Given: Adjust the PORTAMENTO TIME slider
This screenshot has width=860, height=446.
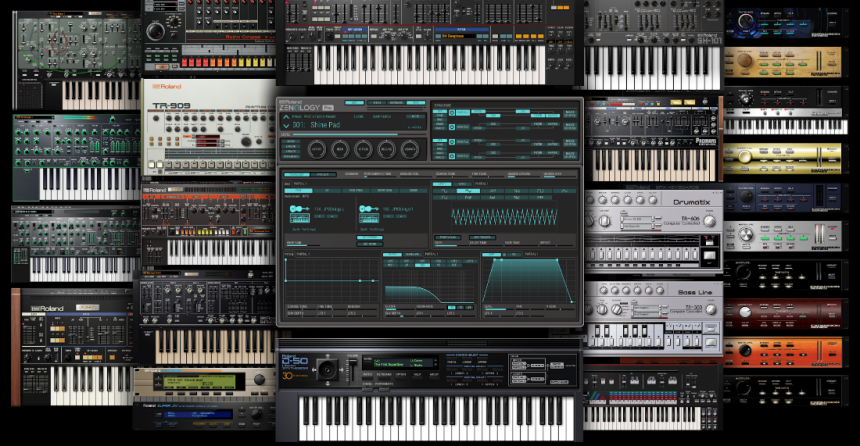Looking at the screenshot, I should coord(378,175).
